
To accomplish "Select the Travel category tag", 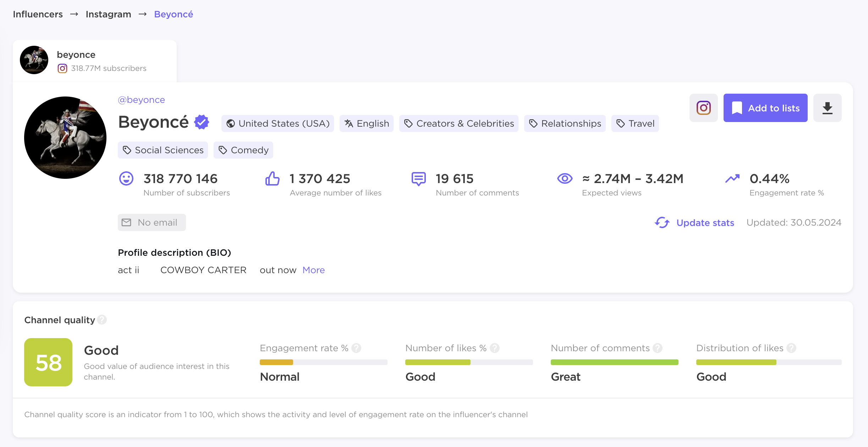I will (635, 123).
